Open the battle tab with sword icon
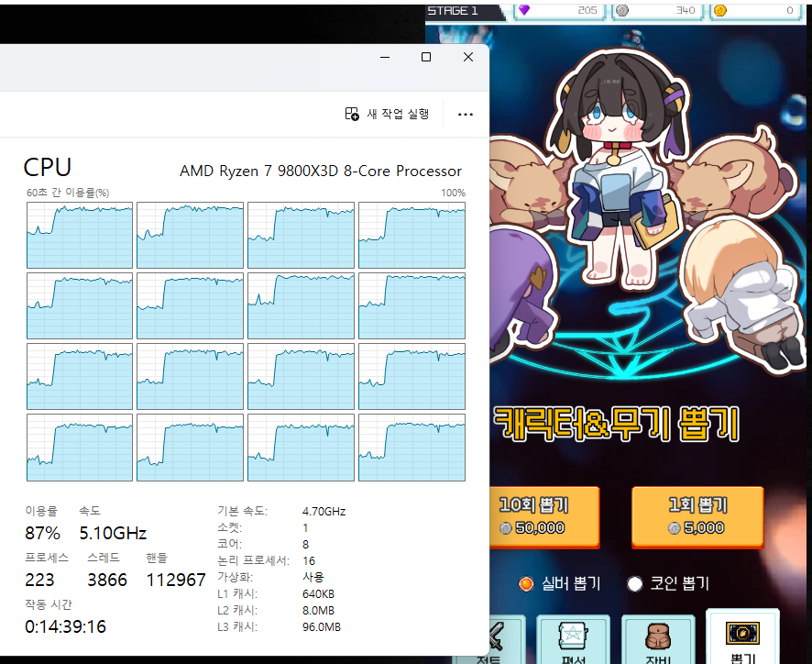The height and width of the screenshot is (664, 812). coord(499,639)
